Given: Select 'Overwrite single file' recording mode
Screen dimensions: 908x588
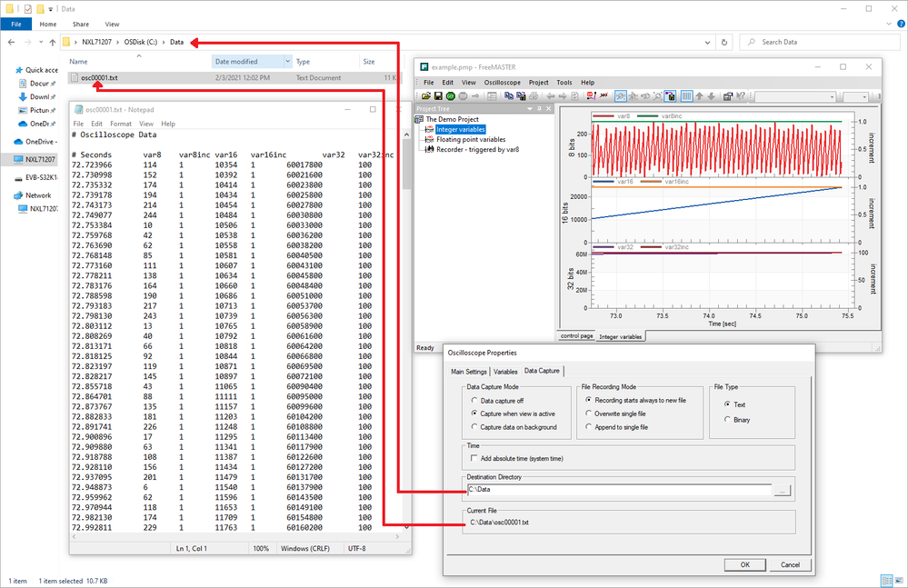Looking at the screenshot, I should [x=588, y=414].
